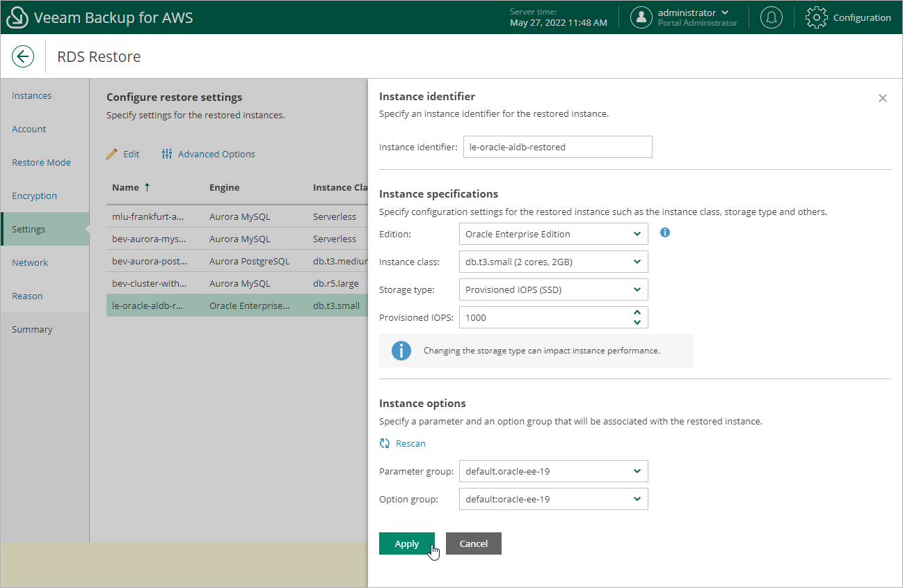Viewport: 903px width, 588px height.
Task: Open notifications via the bell icon
Action: (771, 17)
